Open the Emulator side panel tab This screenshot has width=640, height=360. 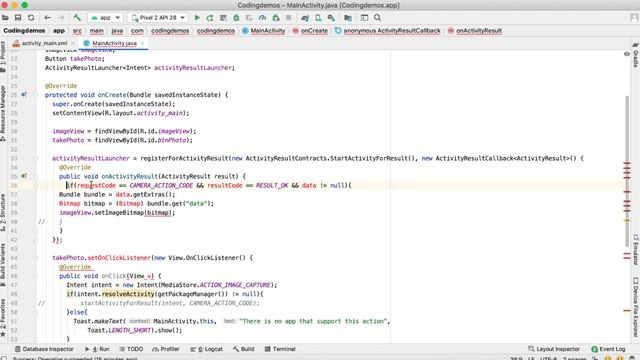click(636, 249)
